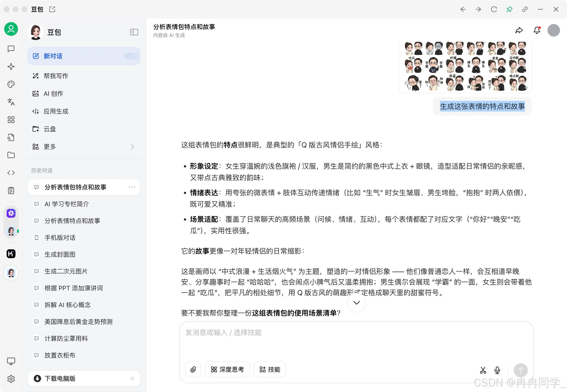Share the conversation via the share icon
The height and width of the screenshot is (392, 567).
coord(519,30)
